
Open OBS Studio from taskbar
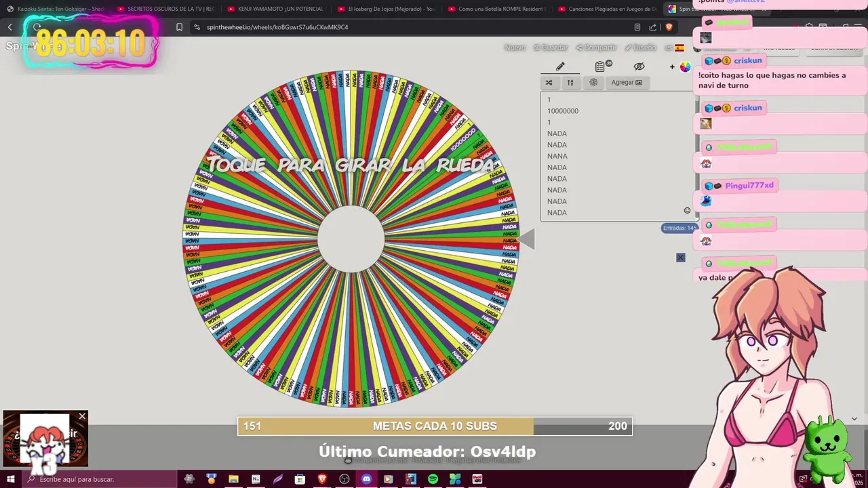point(344,479)
